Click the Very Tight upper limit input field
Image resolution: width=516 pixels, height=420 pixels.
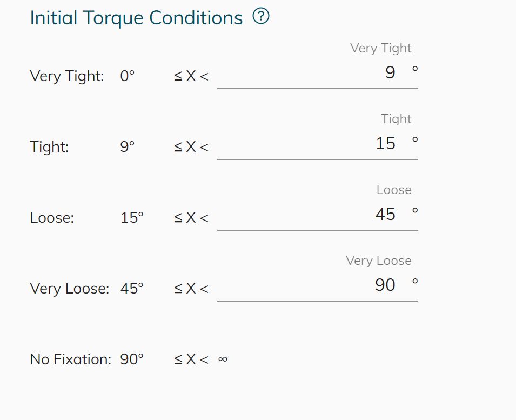pos(317,73)
